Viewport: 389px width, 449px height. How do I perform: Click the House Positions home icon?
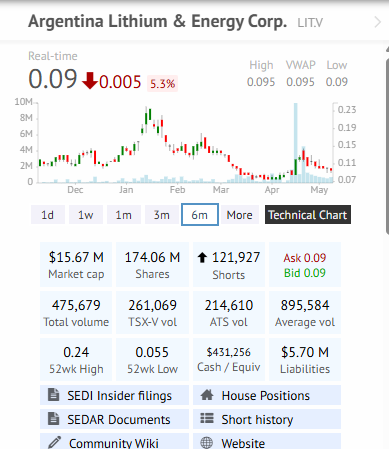(207, 395)
